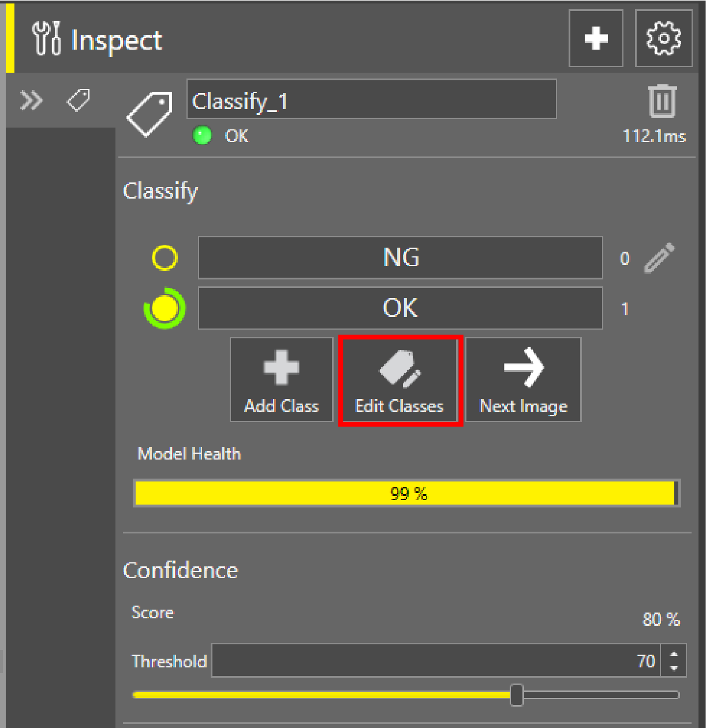This screenshot has height=728, width=706.
Task: Select the NG class radio circle
Action: coord(165,257)
